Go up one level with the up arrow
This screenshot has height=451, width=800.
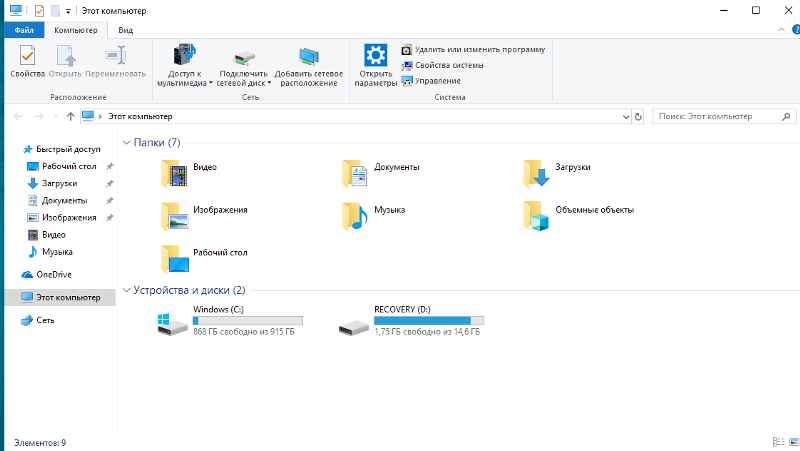[70, 116]
